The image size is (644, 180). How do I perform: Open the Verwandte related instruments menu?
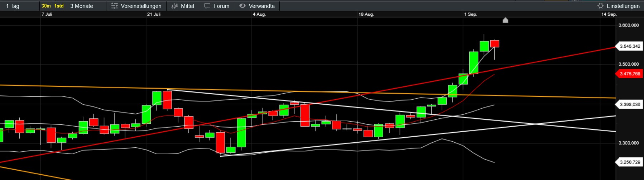pos(257,6)
